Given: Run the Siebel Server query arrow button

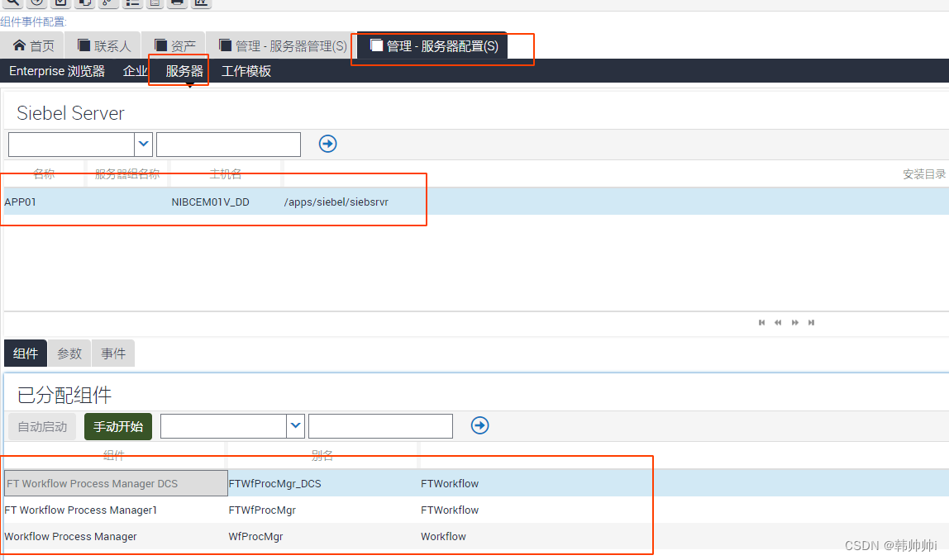Looking at the screenshot, I should tap(327, 144).
